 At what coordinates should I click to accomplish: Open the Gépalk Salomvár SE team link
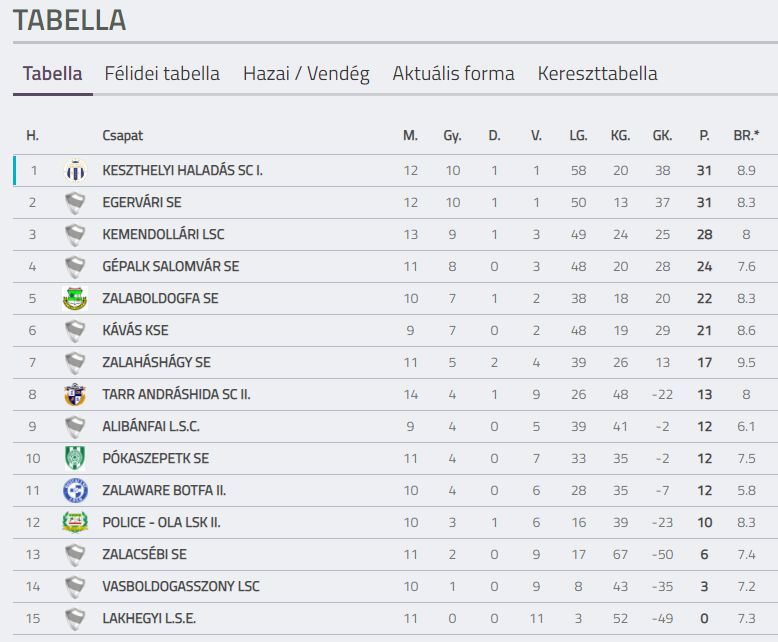click(171, 266)
